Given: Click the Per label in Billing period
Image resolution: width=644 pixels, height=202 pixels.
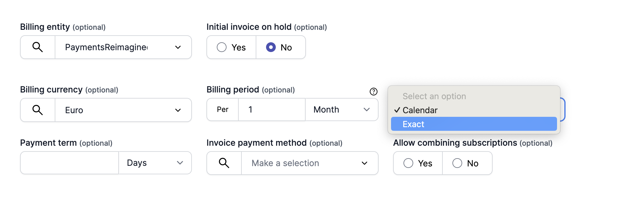Looking at the screenshot, I should pos(223,110).
